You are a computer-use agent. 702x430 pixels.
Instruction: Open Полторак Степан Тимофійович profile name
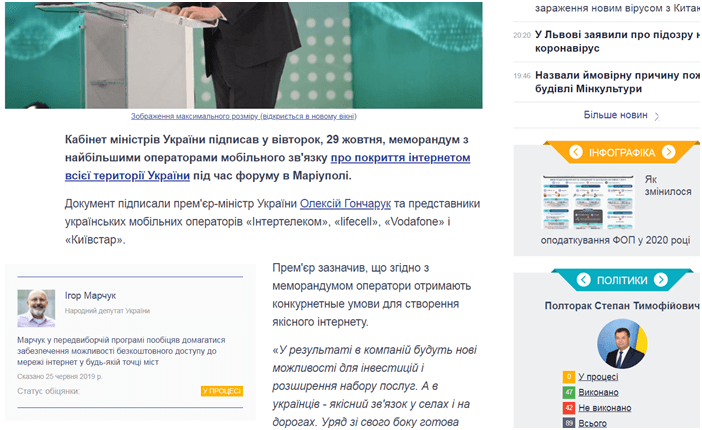[621, 306]
